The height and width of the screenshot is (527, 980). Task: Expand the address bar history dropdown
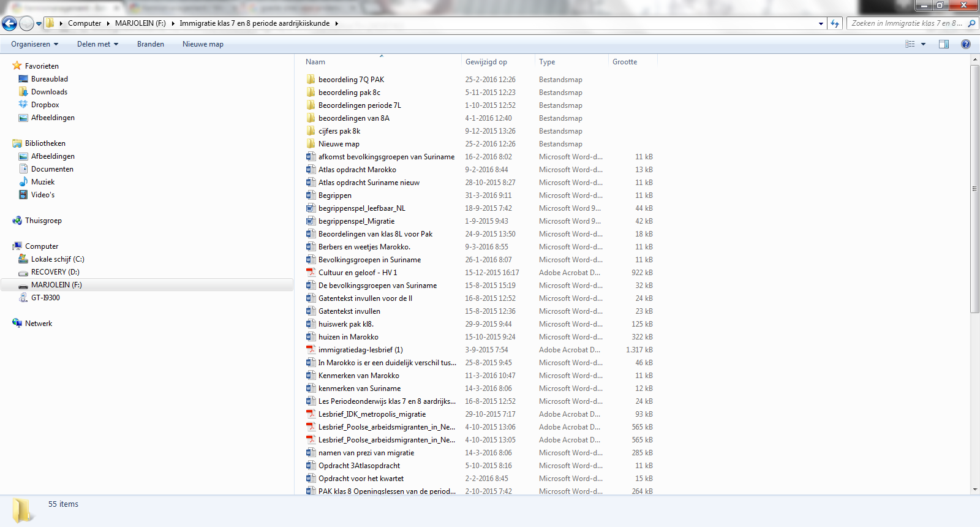[821, 23]
